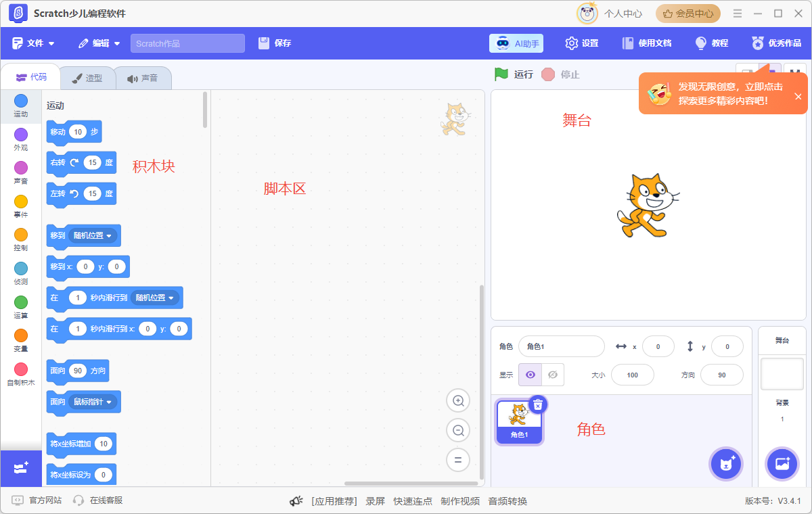Click the 右转 15 度 block
This screenshot has width=812, height=514.
(81, 163)
